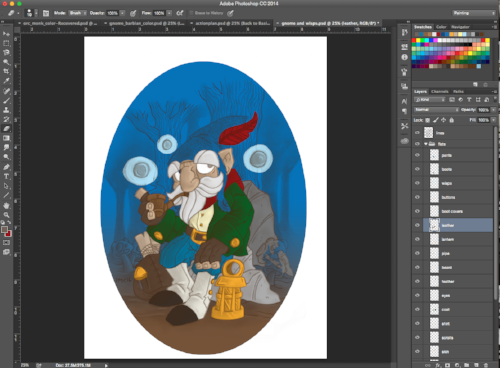The image size is (500, 368).
Task: Create new group folder icon
Action: point(467,365)
